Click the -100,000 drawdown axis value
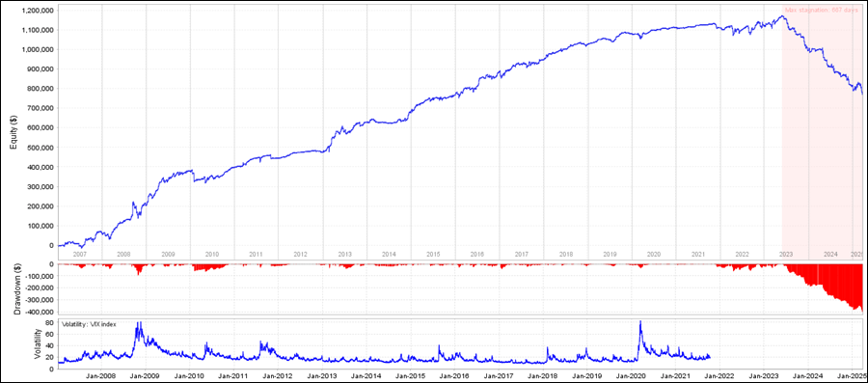 coord(40,276)
